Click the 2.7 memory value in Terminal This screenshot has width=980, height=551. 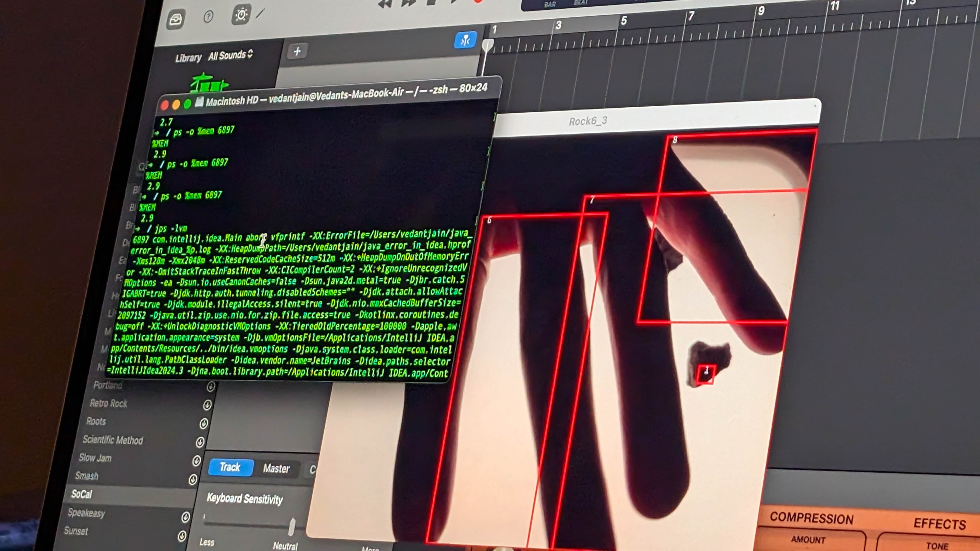click(166, 122)
